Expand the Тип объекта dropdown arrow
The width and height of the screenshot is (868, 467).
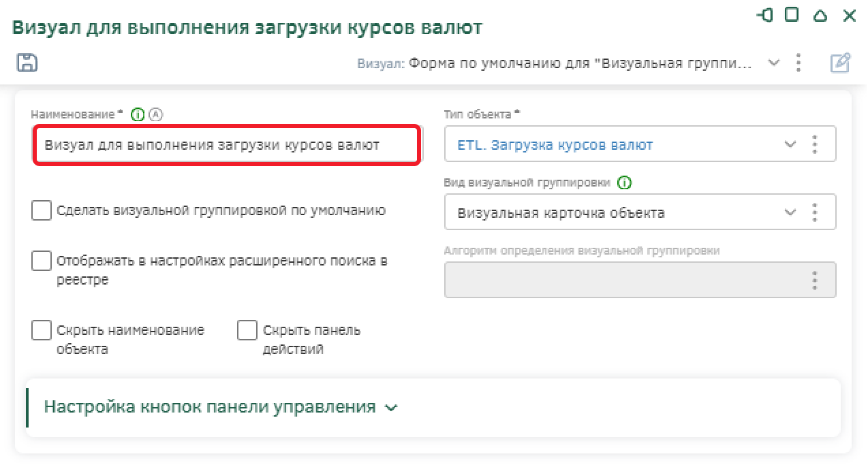pyautogui.click(x=790, y=144)
